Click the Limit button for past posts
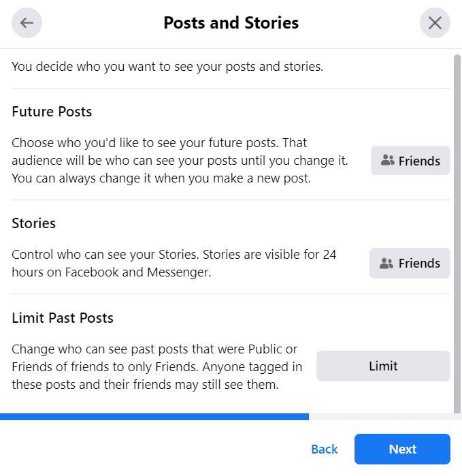This screenshot has width=462, height=476. coord(383,366)
